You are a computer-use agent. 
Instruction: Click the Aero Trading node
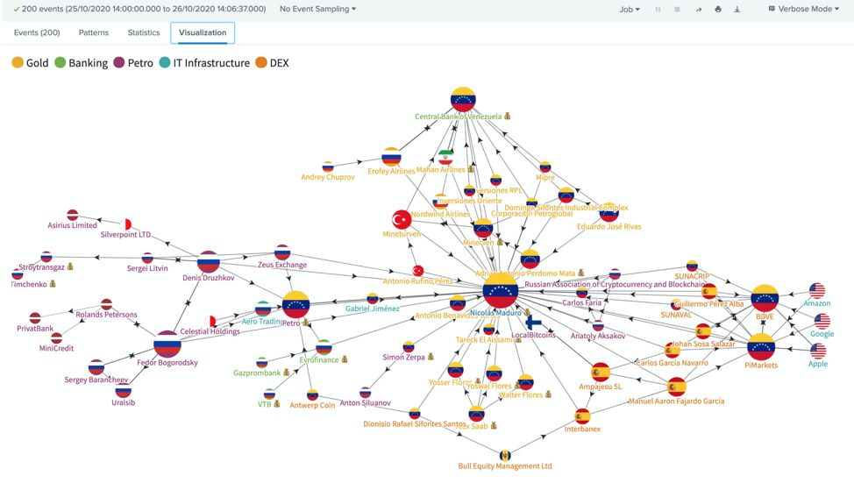click(x=263, y=309)
